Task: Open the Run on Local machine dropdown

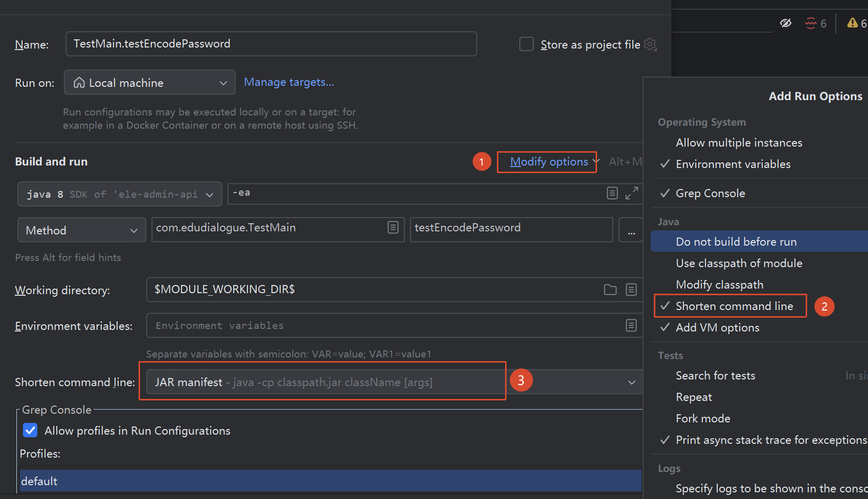Action: tap(150, 83)
